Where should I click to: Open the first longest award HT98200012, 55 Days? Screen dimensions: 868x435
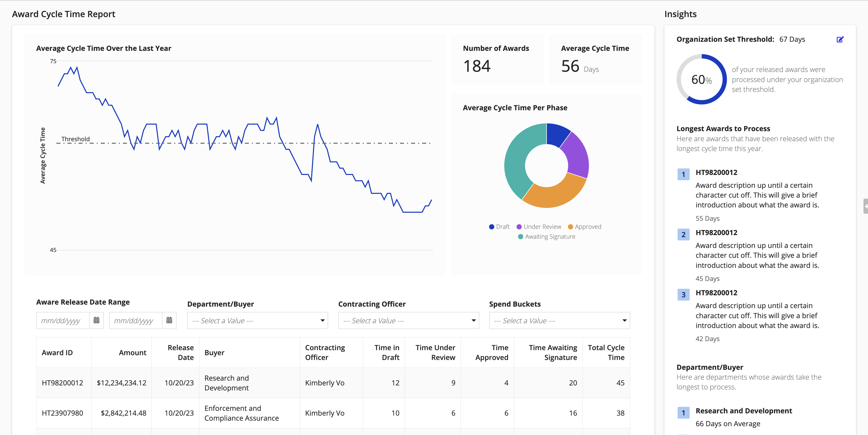pyautogui.click(x=716, y=172)
